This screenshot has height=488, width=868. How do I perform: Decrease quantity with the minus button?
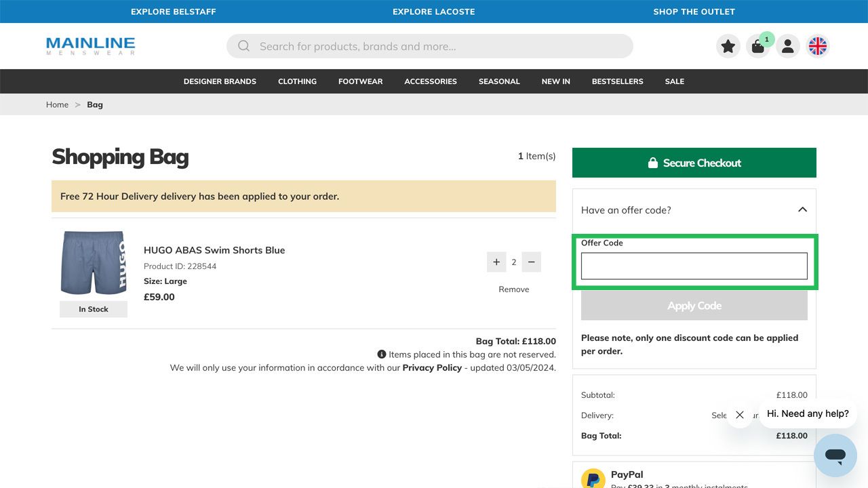pos(531,262)
